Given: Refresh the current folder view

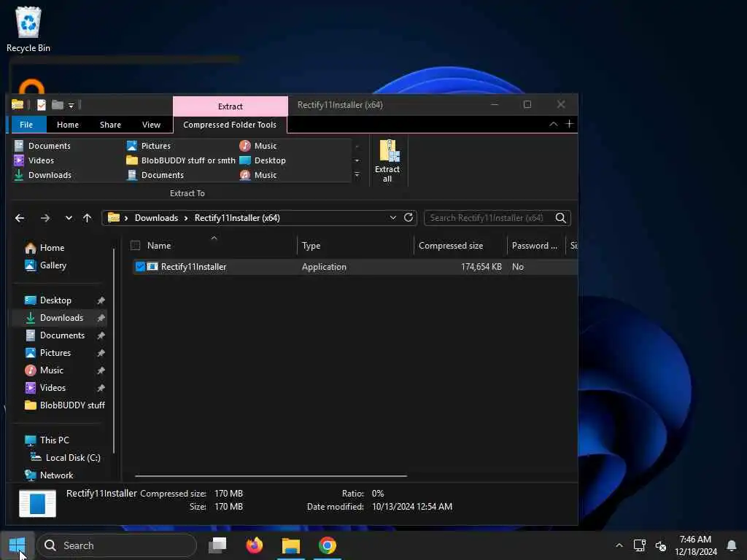Looking at the screenshot, I should [x=409, y=217].
